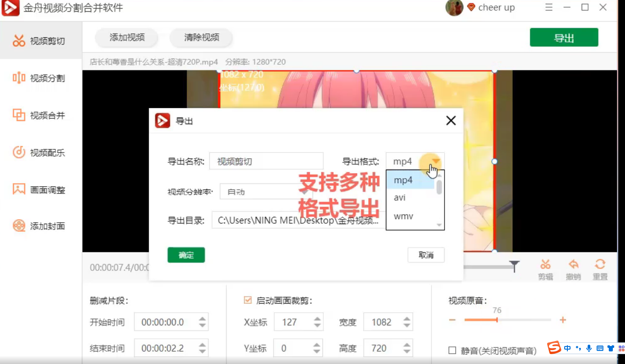
Task: Collapse the 导出格式 format dropdown arrow
Action: tap(435, 161)
